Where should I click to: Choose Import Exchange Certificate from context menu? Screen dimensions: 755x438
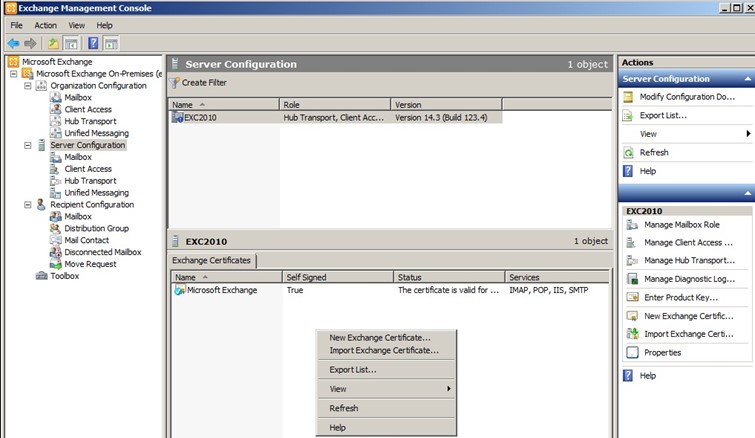pyautogui.click(x=386, y=350)
